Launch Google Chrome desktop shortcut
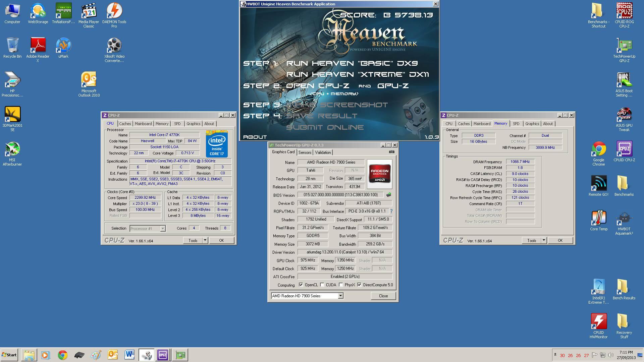644x362 pixels. tap(598, 154)
